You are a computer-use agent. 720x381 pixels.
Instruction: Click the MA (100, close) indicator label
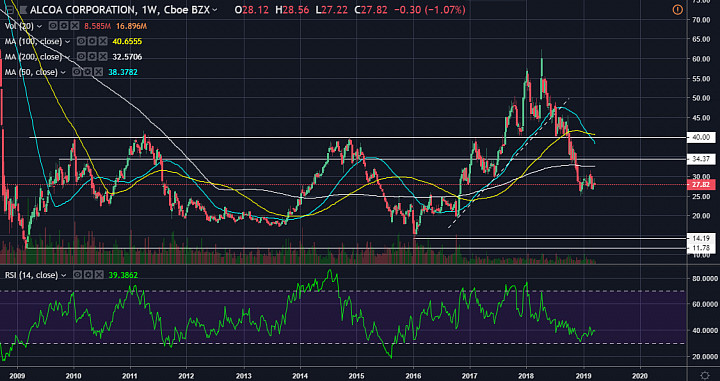pos(34,41)
